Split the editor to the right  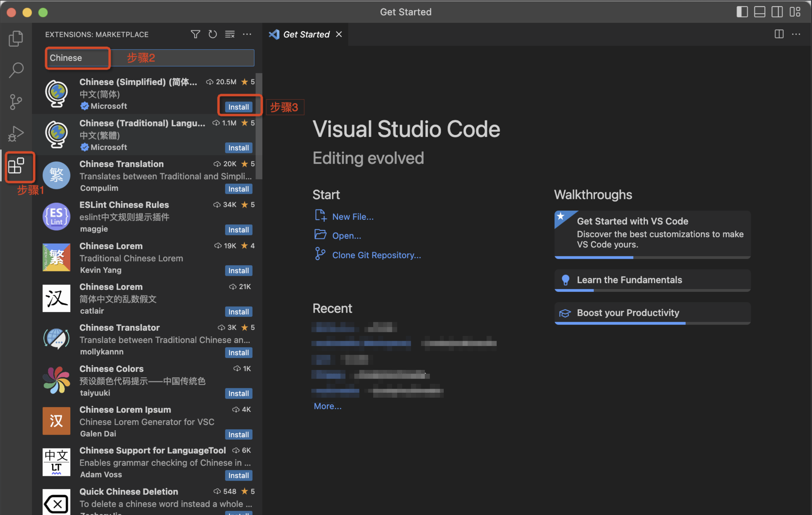click(x=779, y=34)
